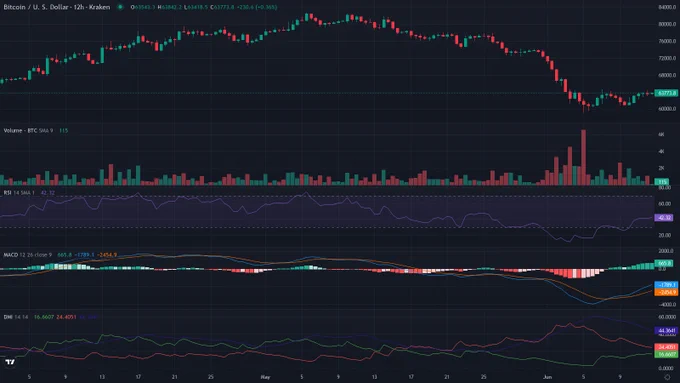Image resolution: width=680 pixels, height=383 pixels.
Task: Open chart settings gear icon at bottom right
Action: (667, 377)
